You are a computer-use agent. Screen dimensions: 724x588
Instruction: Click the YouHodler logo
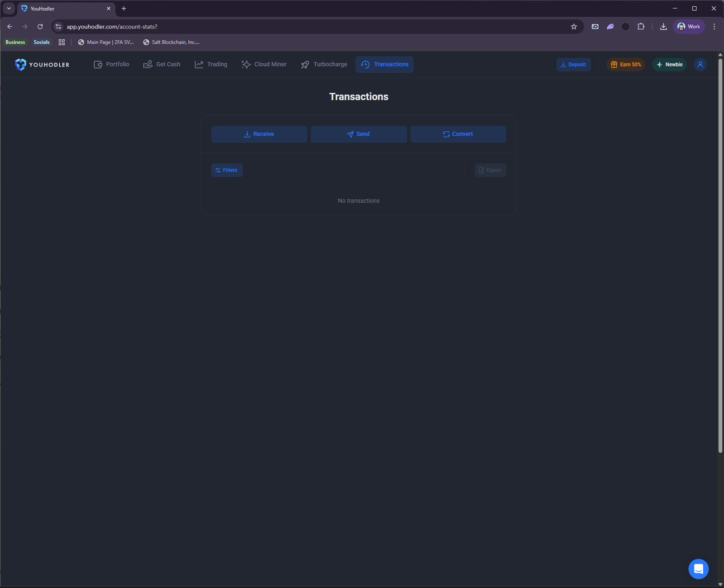pyautogui.click(x=42, y=64)
